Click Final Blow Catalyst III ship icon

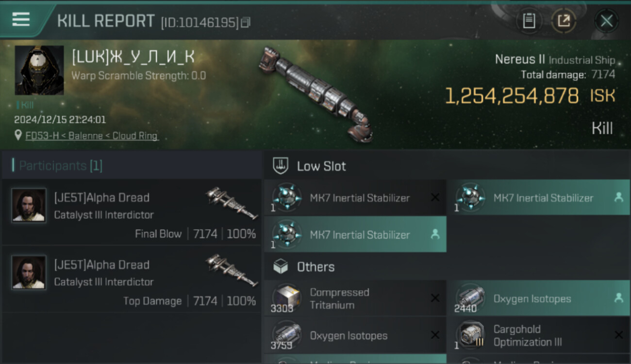(232, 203)
